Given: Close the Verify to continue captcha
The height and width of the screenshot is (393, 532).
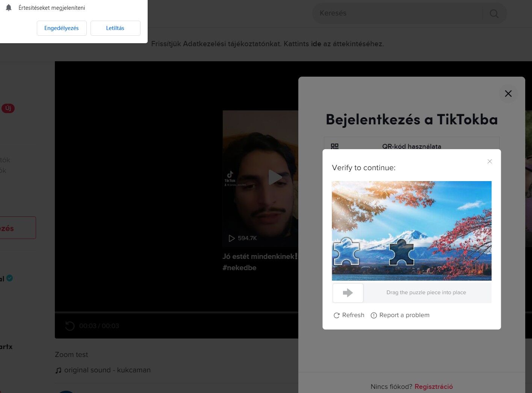Looking at the screenshot, I should point(490,162).
